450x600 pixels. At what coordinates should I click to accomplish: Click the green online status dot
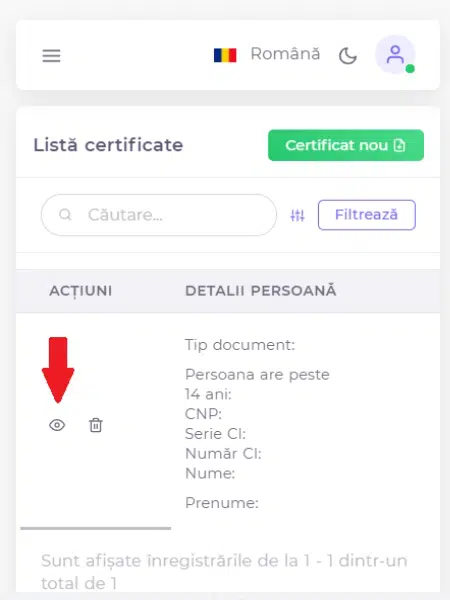(x=410, y=69)
